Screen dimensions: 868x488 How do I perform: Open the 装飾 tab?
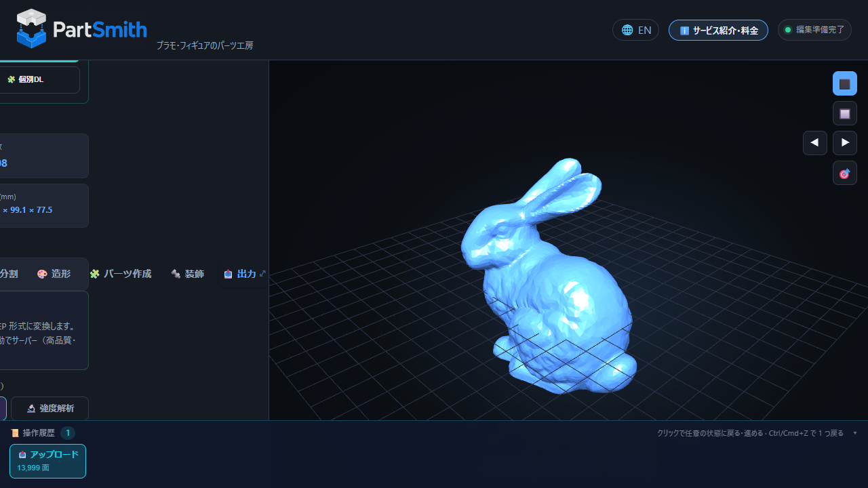click(188, 274)
